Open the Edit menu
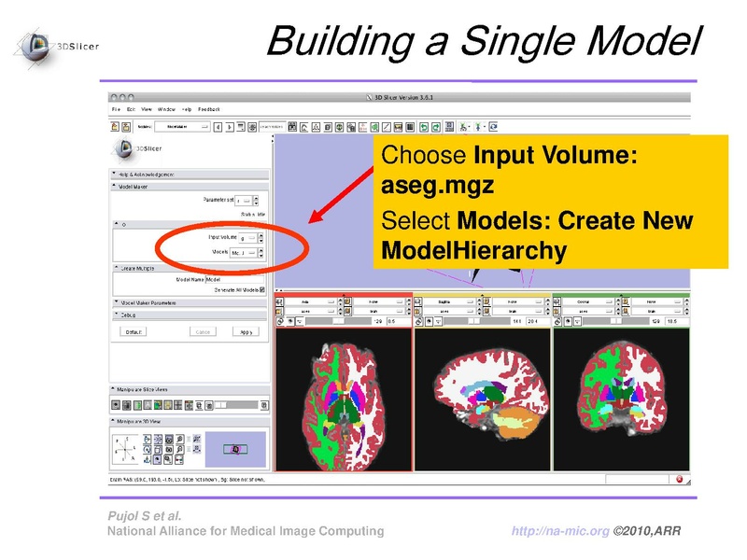The image size is (747, 560). 131,109
